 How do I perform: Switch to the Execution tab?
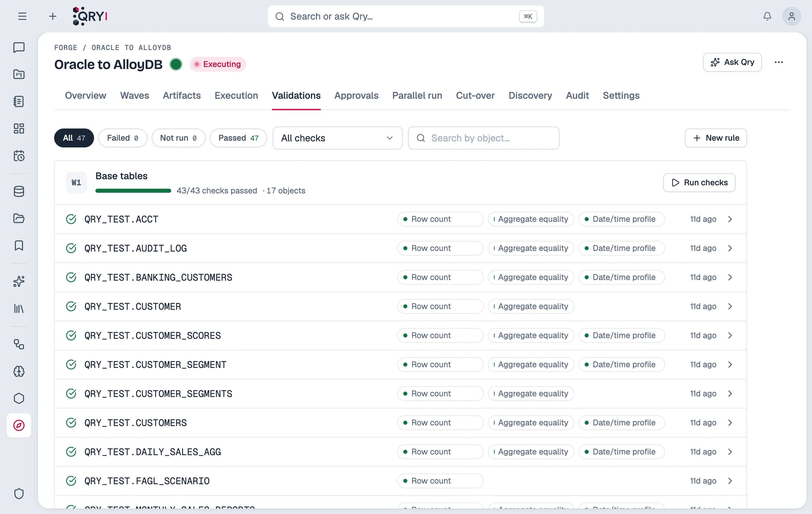pos(236,96)
